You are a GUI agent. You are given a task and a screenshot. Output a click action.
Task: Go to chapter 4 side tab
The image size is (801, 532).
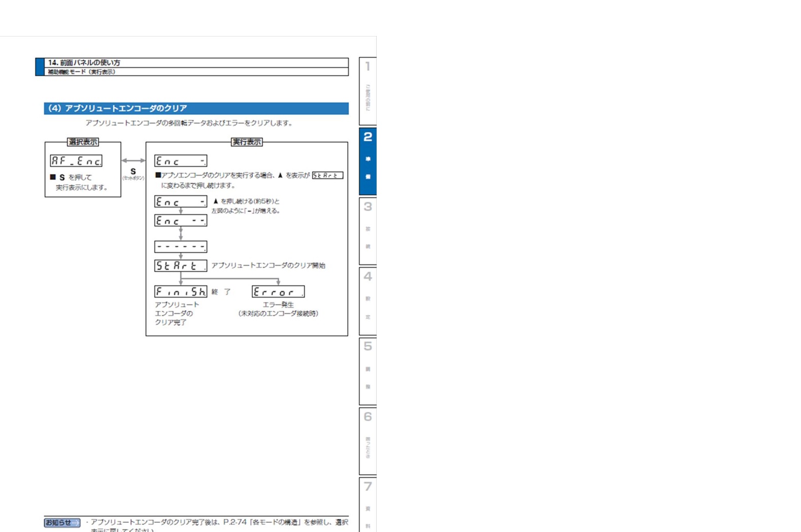(x=368, y=301)
